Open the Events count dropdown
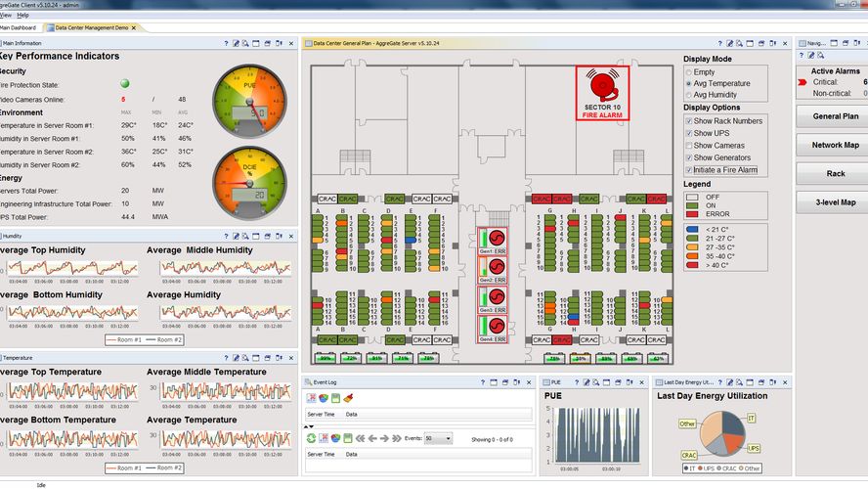The height and width of the screenshot is (489, 868). click(438, 439)
